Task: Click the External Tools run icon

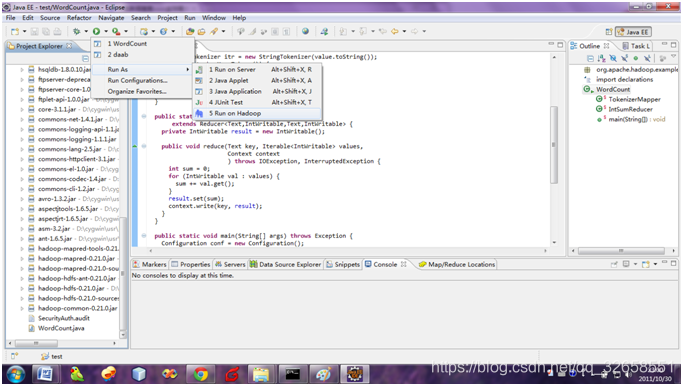Action: (116, 31)
